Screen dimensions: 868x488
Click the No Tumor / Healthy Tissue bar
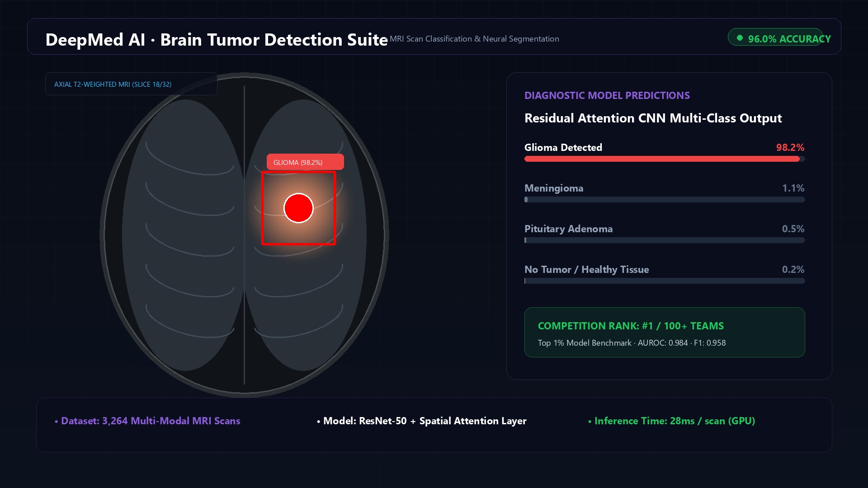[x=665, y=281]
